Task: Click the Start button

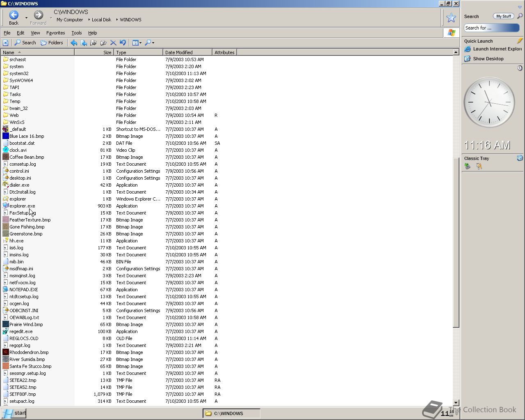Action: click(x=14, y=413)
